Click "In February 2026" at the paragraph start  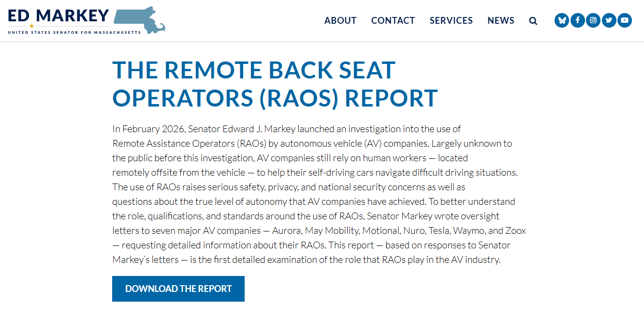(148, 129)
